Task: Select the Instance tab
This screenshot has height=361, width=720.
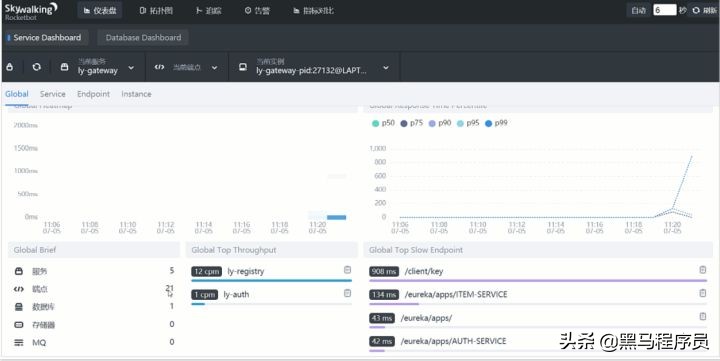Action: (136, 94)
